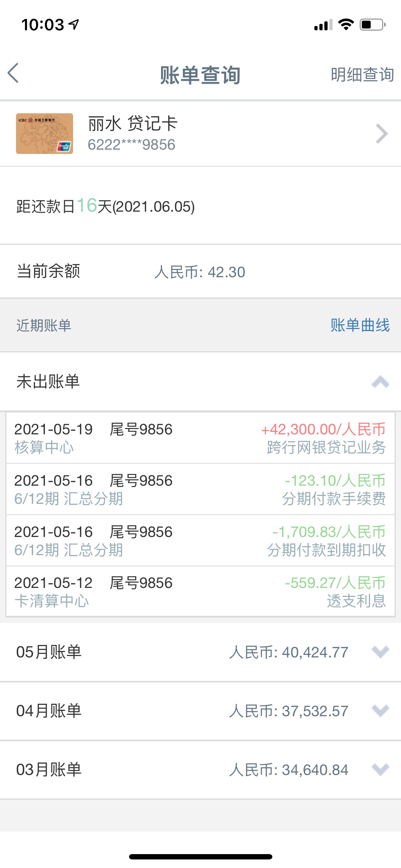Screen dimensions: 401x868
Task: Select the 2021-05-12 透支利息 transaction
Action: pyautogui.click(x=200, y=591)
